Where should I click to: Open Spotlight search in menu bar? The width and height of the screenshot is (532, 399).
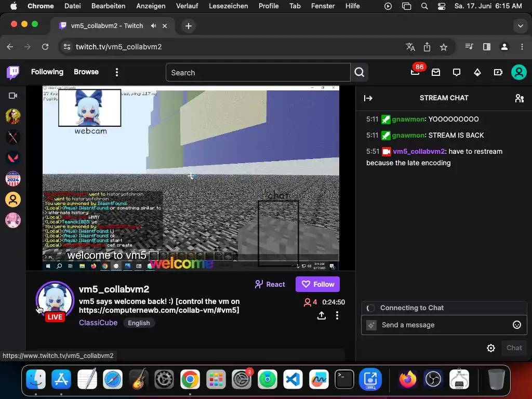coord(424,6)
